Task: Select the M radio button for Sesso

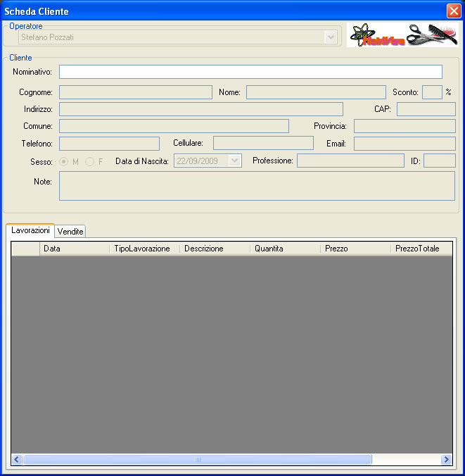Action: [63, 161]
